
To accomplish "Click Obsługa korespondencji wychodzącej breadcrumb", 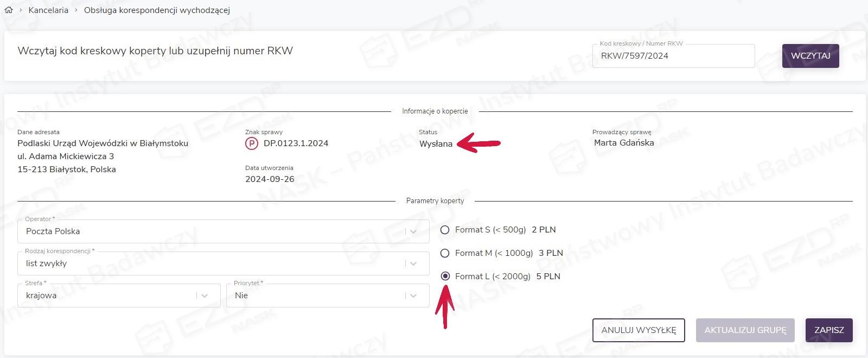I will (x=157, y=10).
